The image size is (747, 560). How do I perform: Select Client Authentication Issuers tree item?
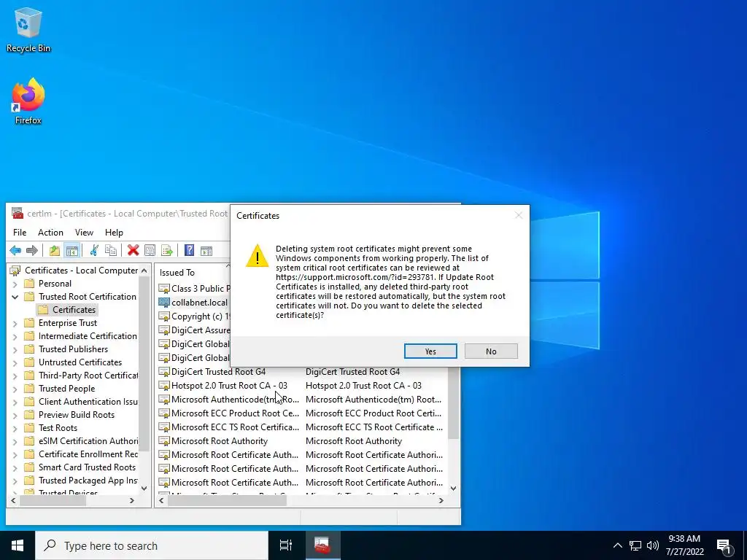pyautogui.click(x=88, y=402)
